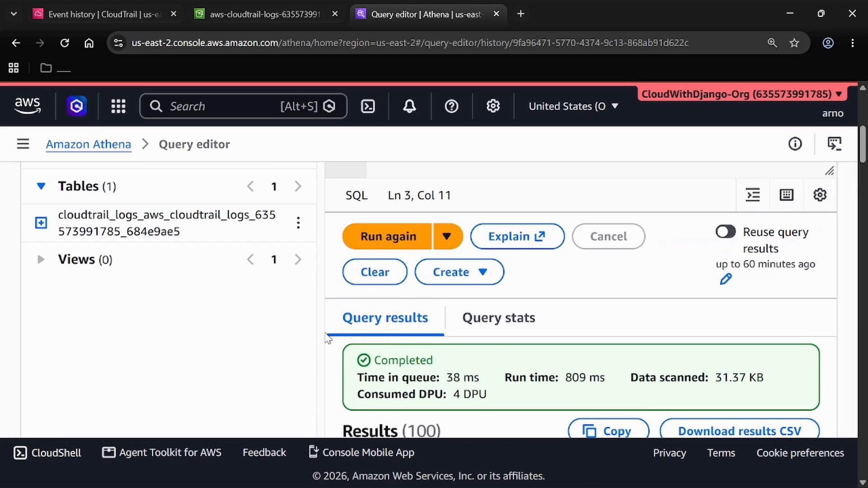Open the console settings gear in navbar
Image resolution: width=868 pixels, height=488 pixels.
click(493, 106)
